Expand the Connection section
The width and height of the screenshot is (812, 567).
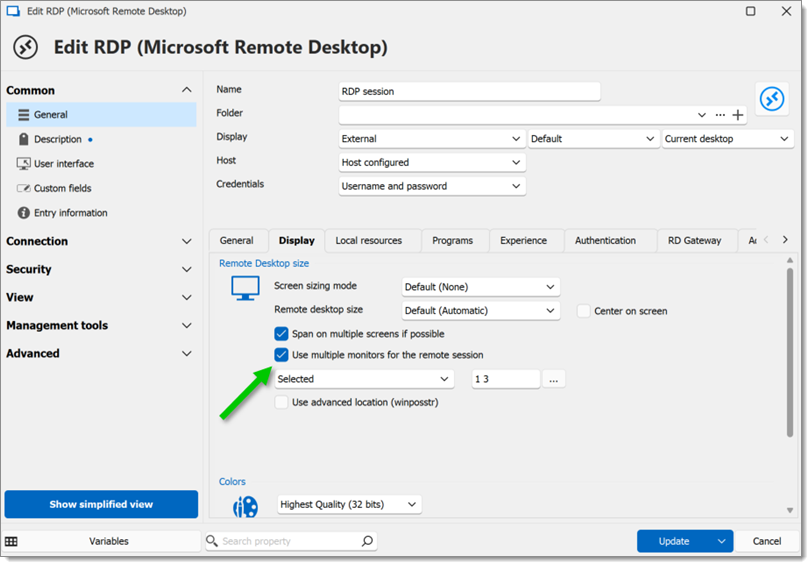(x=186, y=241)
